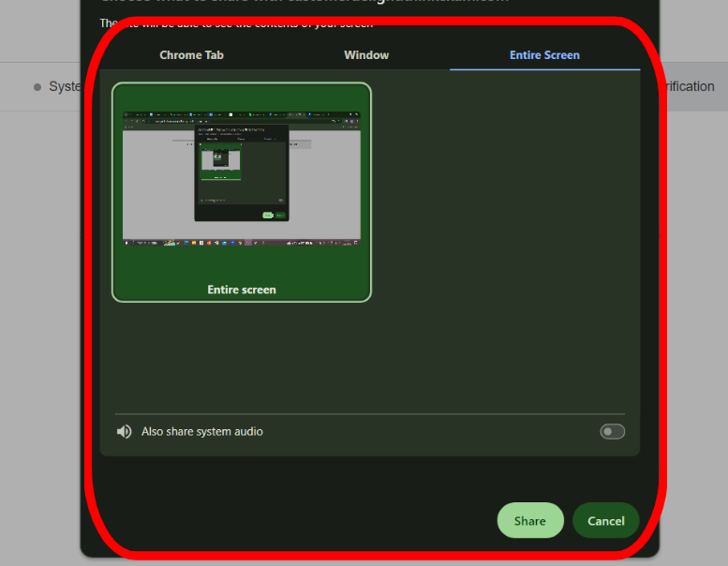Select the Entire Screen tab
Viewport: 728px width, 566px height.
tap(544, 55)
